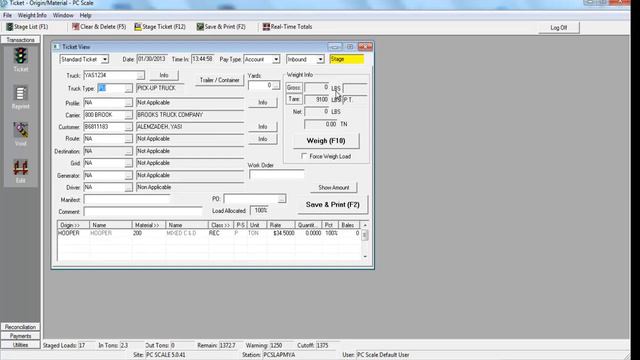Viewport: 640px width, 360px height.
Task: Expand the Standard Ticket dropdown
Action: click(x=104, y=60)
